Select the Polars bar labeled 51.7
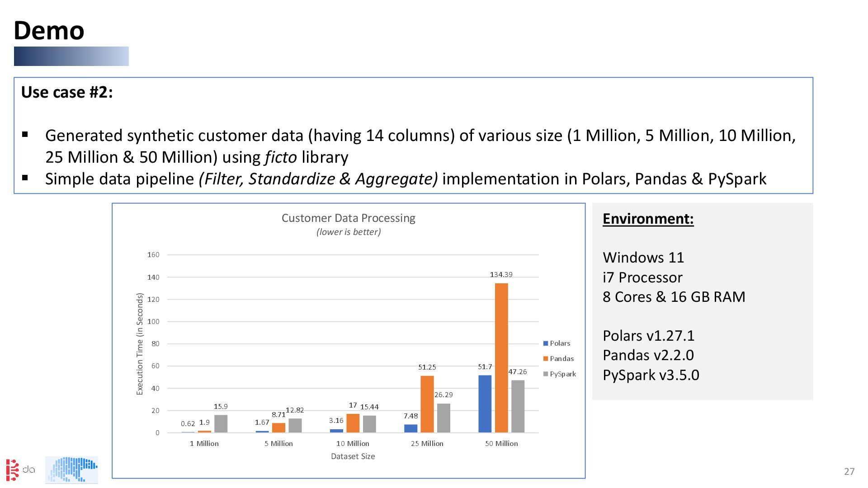 coord(485,404)
